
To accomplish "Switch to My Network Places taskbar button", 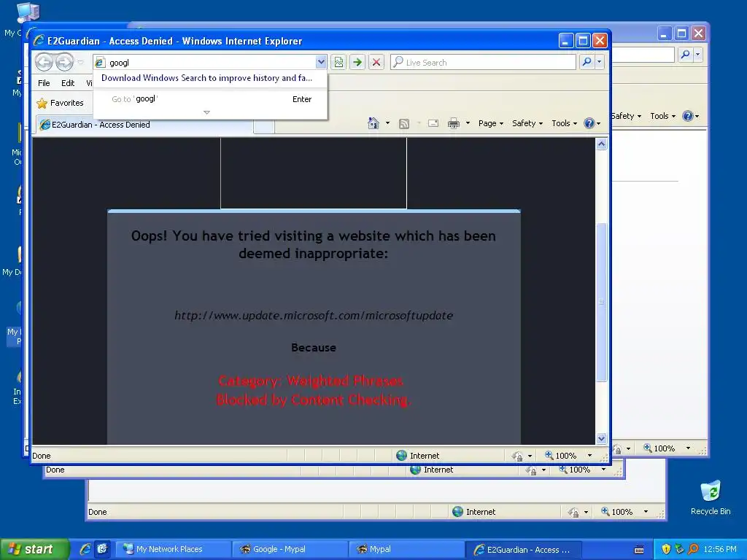I will 173,549.
